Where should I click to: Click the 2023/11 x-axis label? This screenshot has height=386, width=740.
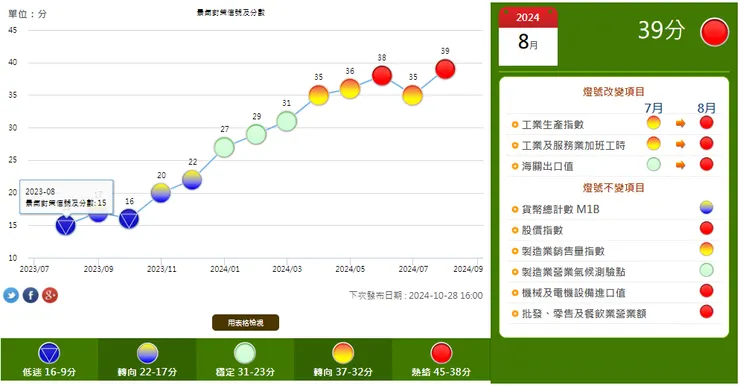161,269
